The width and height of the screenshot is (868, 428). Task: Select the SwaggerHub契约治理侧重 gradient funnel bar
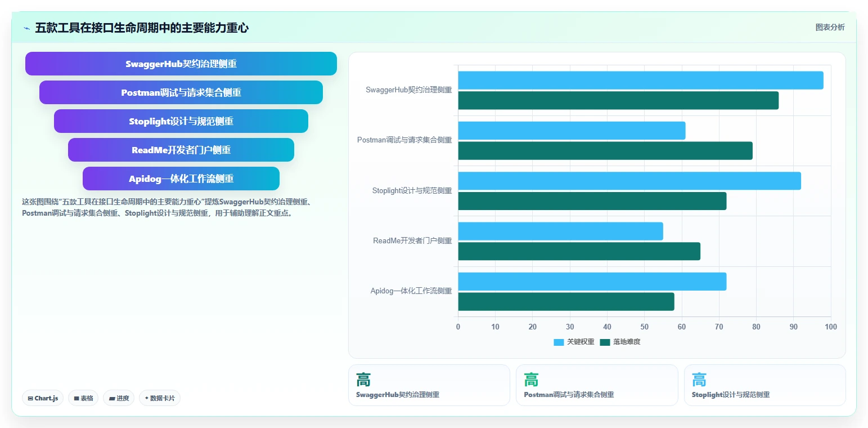point(181,64)
